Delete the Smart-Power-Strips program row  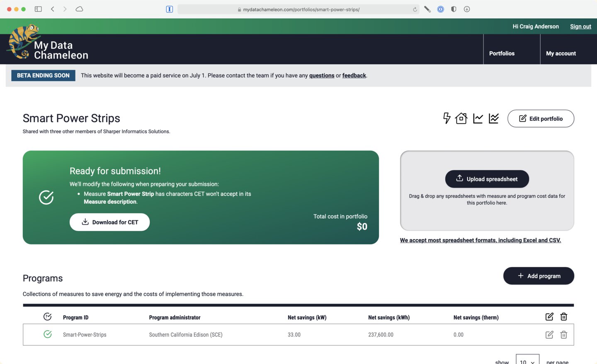coord(564,335)
